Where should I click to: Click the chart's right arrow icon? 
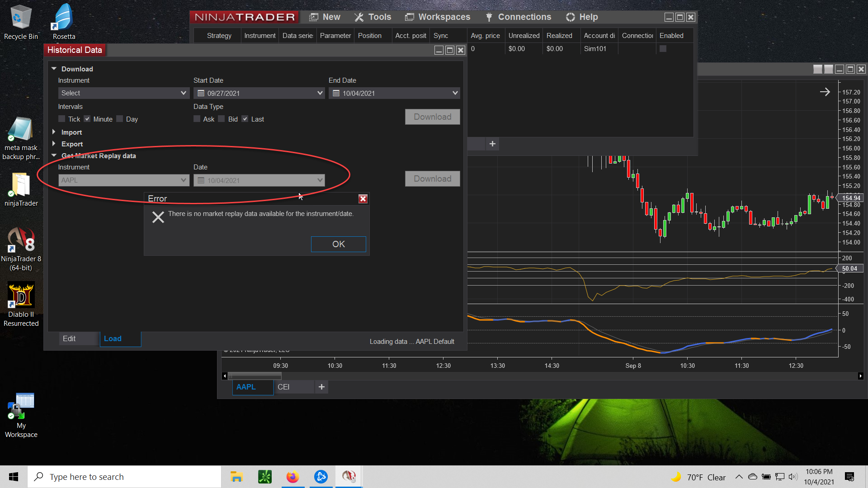(x=825, y=92)
